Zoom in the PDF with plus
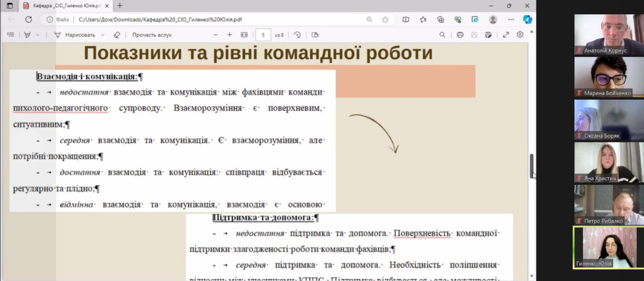 229,35
